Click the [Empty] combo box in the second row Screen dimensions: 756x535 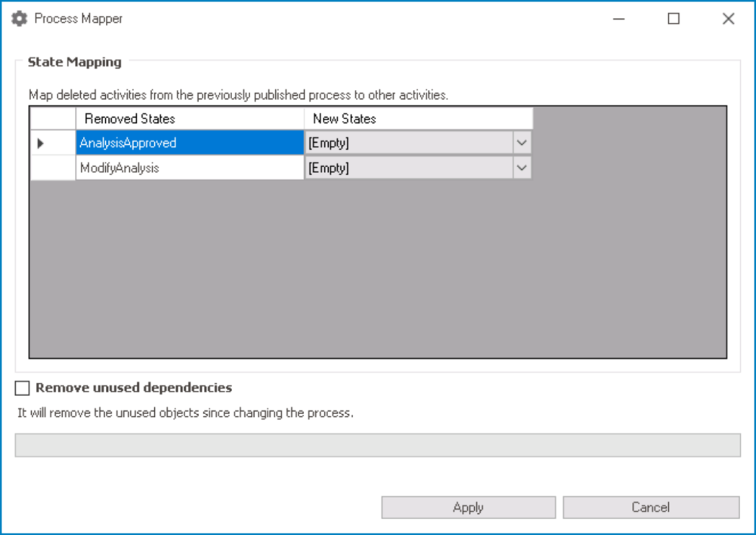(x=408, y=168)
